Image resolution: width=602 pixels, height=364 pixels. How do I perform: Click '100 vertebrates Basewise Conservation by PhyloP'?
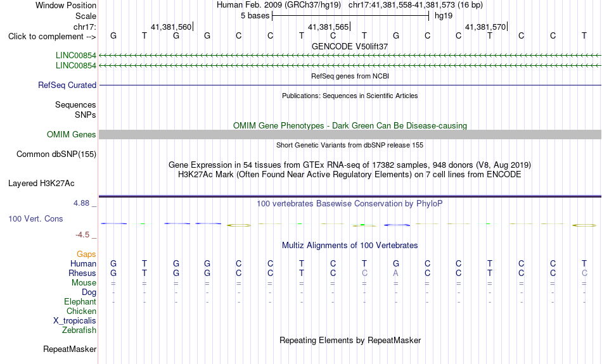(350, 204)
